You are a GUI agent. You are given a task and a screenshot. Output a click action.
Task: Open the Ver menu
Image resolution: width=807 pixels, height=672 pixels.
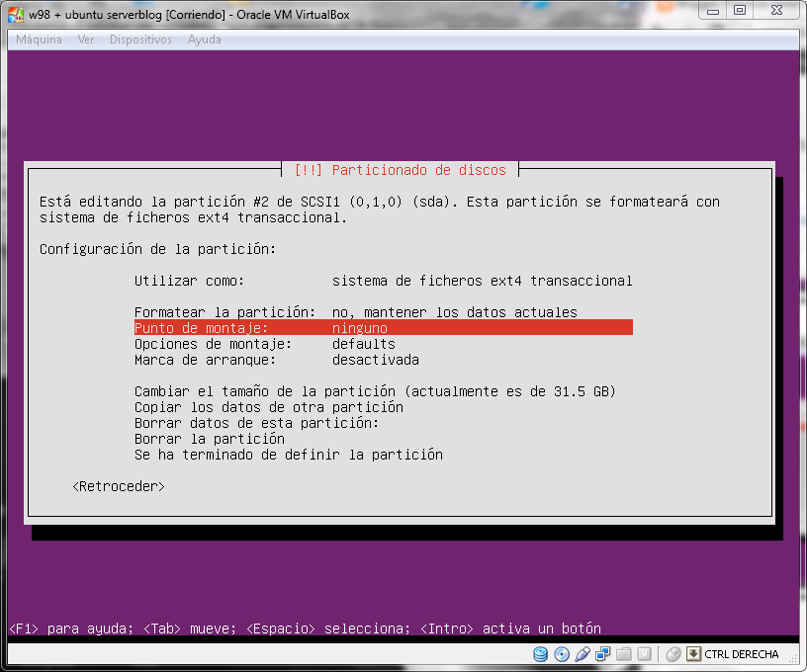[x=86, y=40]
